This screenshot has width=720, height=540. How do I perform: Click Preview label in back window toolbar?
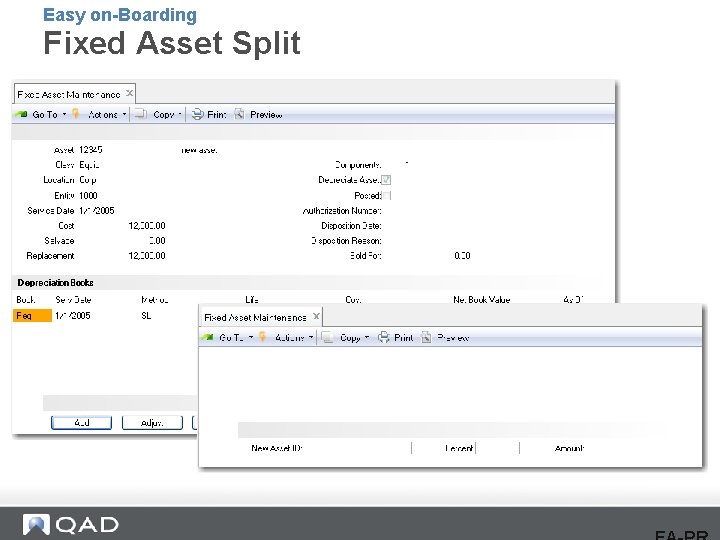click(x=266, y=115)
